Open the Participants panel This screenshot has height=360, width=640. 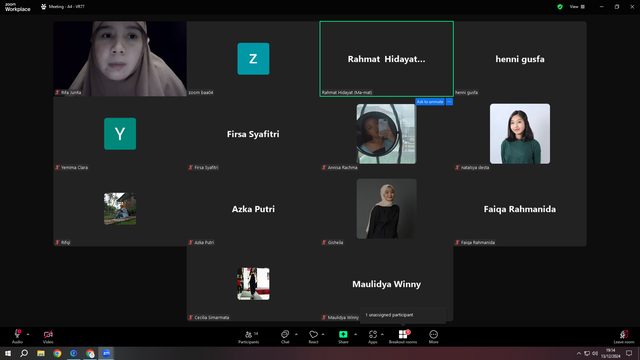(249, 336)
